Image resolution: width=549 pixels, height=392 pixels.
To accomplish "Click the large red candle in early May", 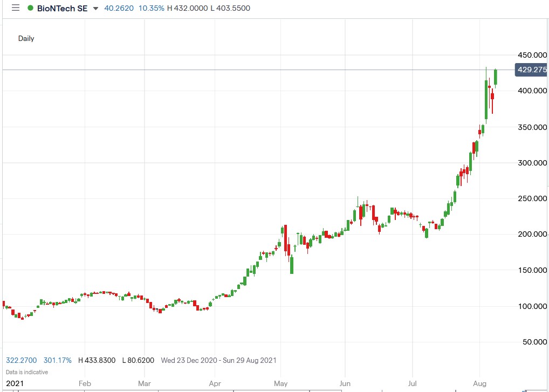I will [x=285, y=238].
